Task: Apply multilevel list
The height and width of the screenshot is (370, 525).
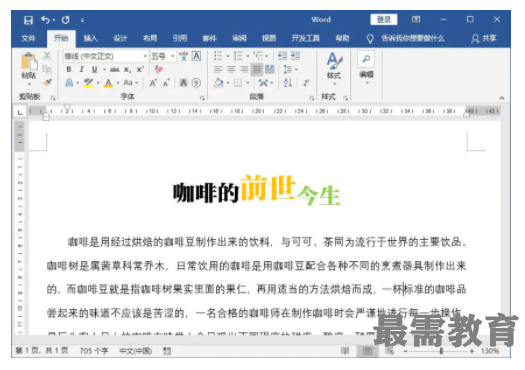Action: (258, 56)
